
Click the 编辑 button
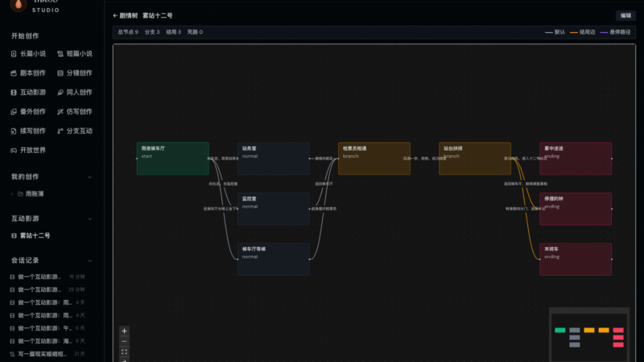[625, 15]
